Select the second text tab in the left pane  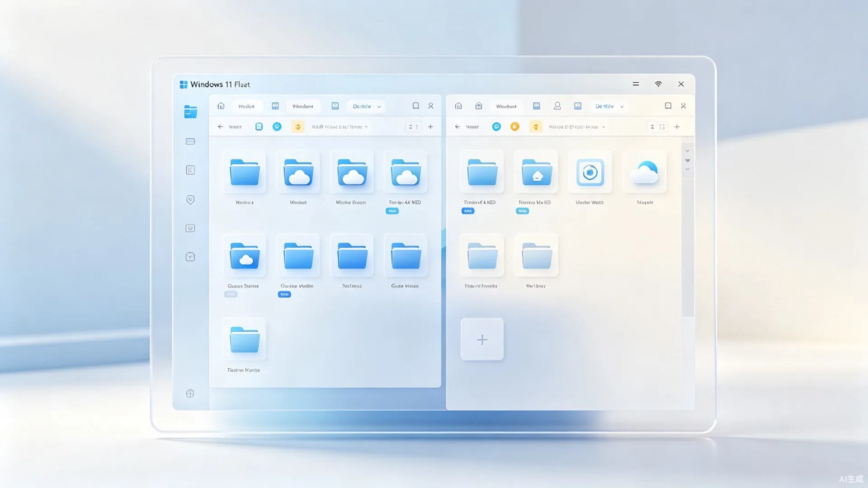pyautogui.click(x=303, y=107)
